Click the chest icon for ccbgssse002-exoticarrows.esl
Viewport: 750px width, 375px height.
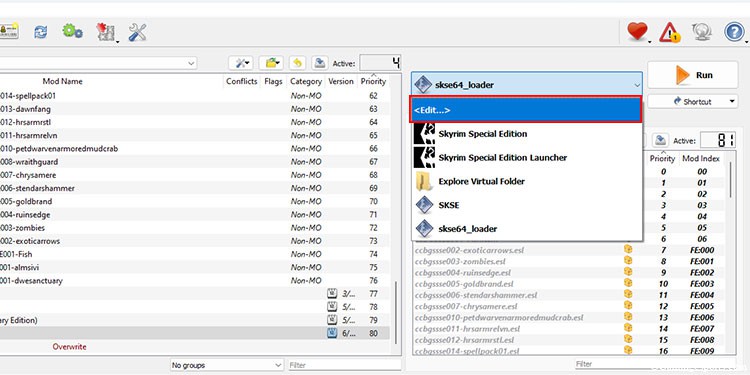628,249
